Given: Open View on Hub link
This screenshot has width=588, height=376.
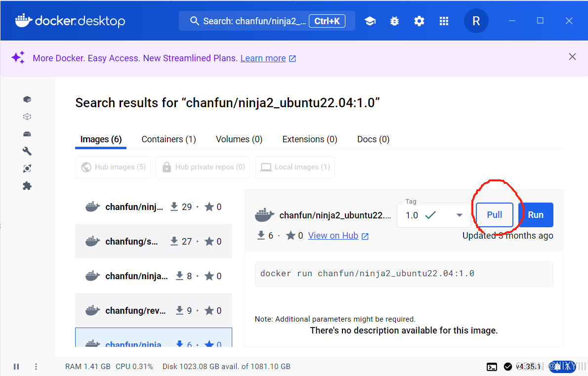Looking at the screenshot, I should point(333,235).
